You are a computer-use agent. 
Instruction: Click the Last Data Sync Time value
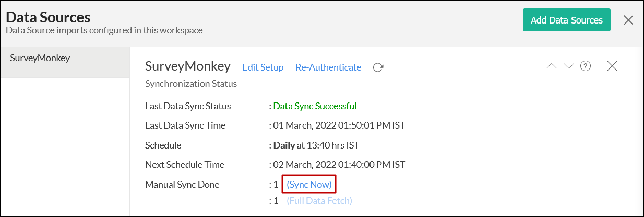(339, 125)
